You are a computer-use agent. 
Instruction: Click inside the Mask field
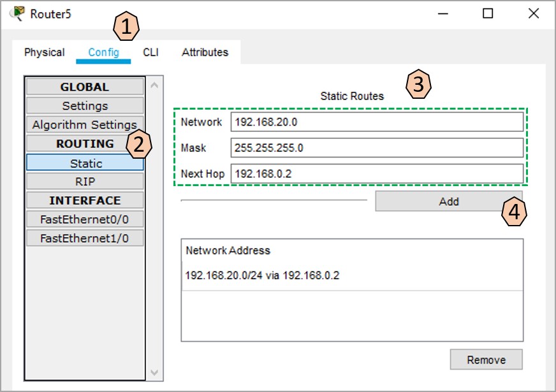point(376,147)
